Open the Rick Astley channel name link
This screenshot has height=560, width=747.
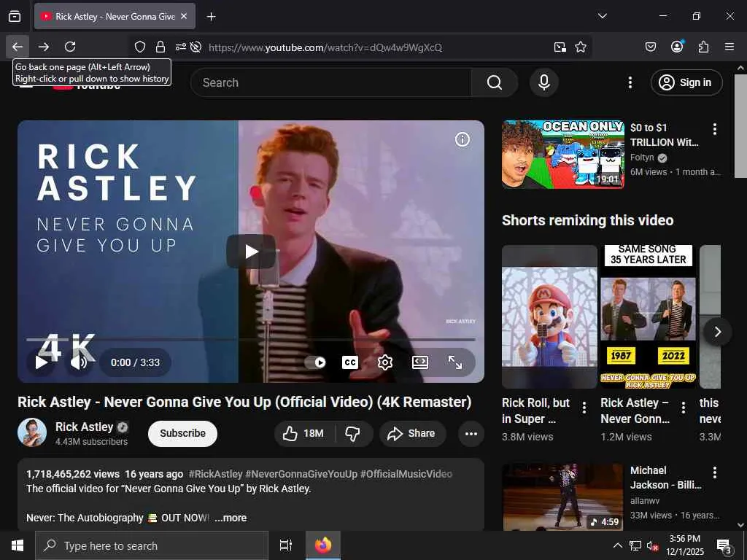click(x=85, y=427)
